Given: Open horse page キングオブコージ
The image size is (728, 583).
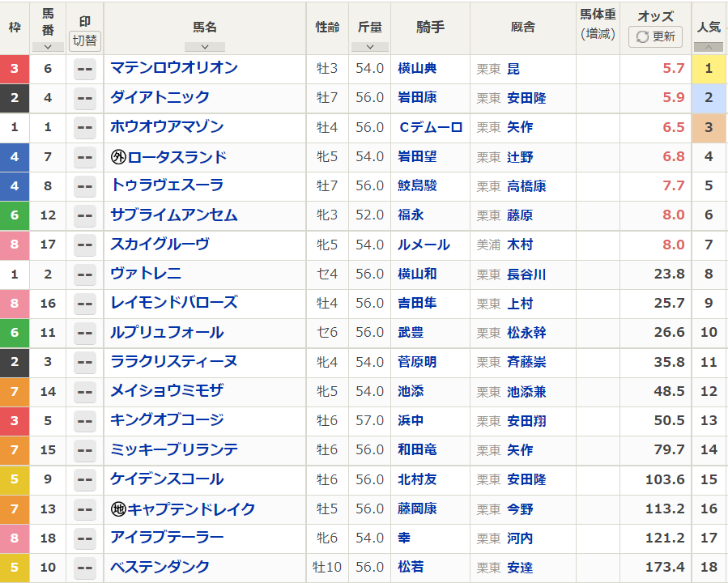Looking at the screenshot, I should [167, 420].
